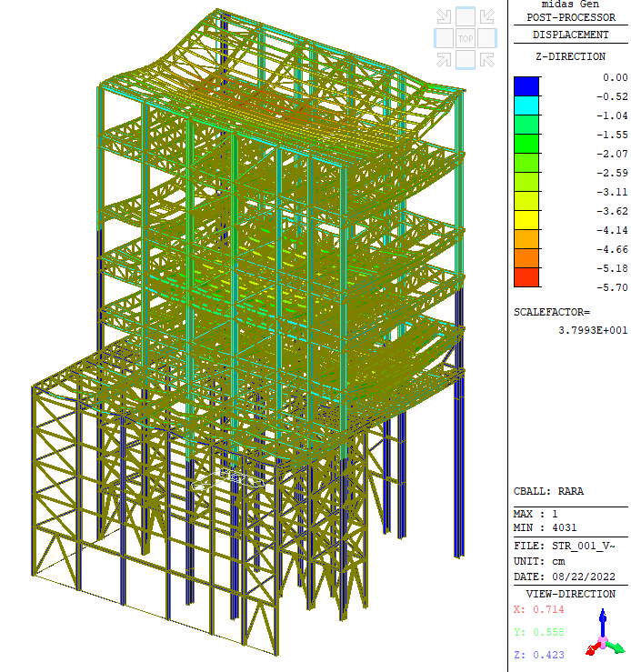Click the CBALL: RARA load combination label
The width and height of the screenshot is (631, 672).
549,492
